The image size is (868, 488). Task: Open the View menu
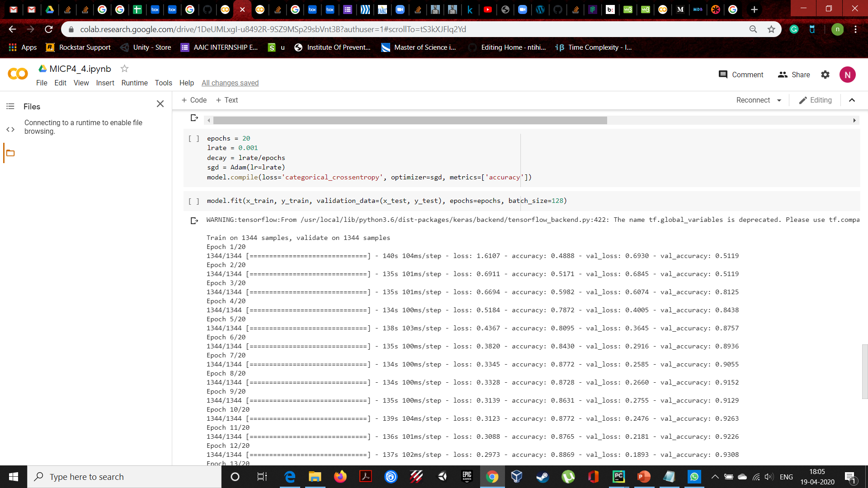(81, 83)
